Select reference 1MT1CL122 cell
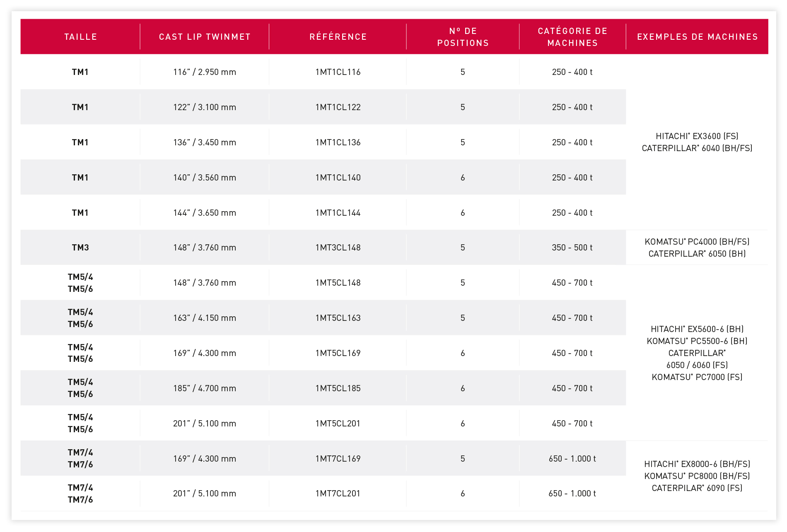This screenshot has width=787, height=532. (338, 107)
